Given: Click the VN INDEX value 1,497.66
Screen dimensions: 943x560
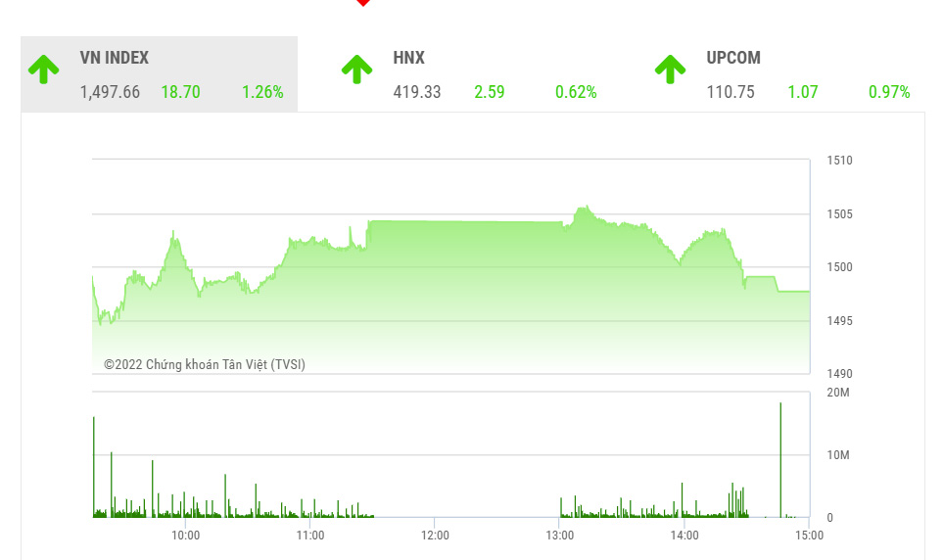Looking at the screenshot, I should click(110, 92).
